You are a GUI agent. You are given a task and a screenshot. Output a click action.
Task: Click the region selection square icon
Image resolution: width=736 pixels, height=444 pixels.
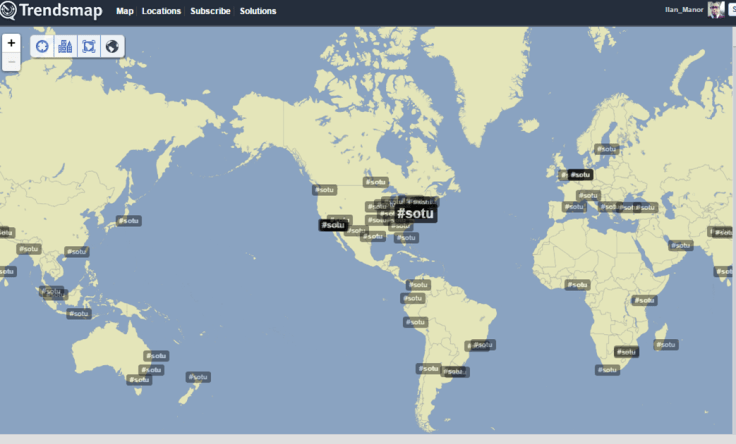coord(88,46)
